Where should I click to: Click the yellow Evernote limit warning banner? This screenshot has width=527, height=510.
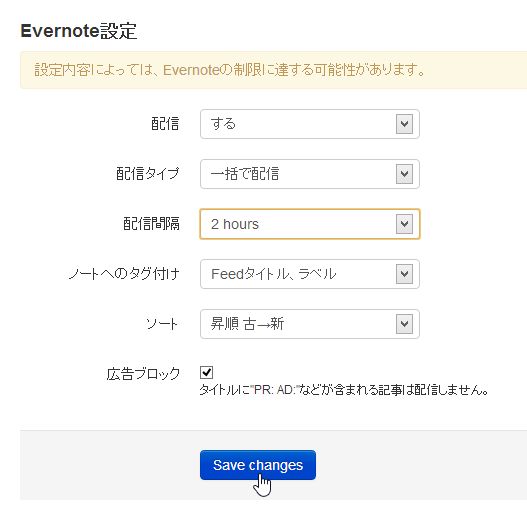tap(273, 70)
